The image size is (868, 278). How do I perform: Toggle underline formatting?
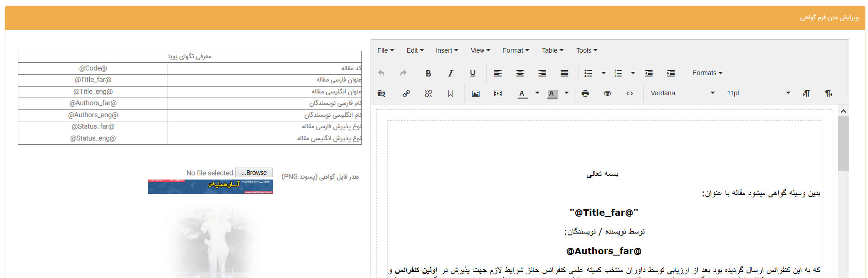click(473, 73)
